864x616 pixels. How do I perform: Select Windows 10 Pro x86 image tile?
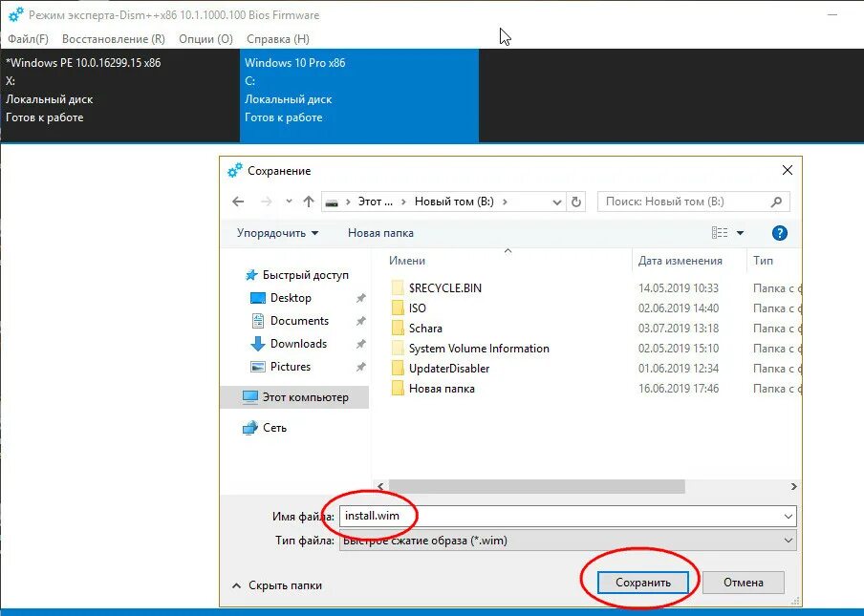[x=359, y=96]
